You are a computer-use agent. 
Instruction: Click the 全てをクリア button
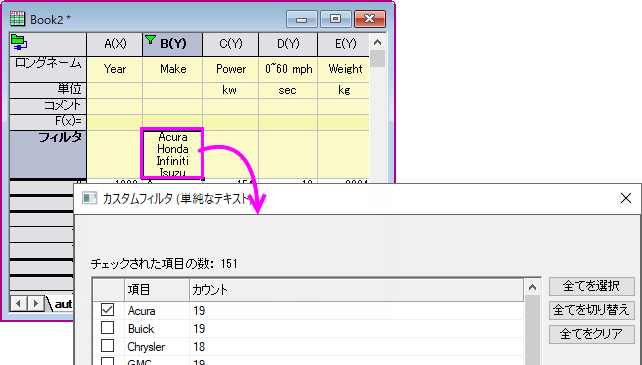pyautogui.click(x=592, y=334)
